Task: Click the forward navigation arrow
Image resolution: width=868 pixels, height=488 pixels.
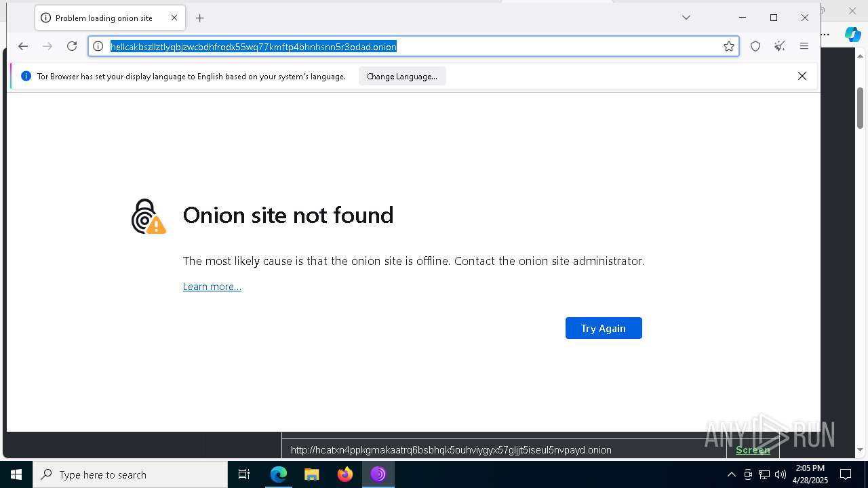Action: coord(47,46)
